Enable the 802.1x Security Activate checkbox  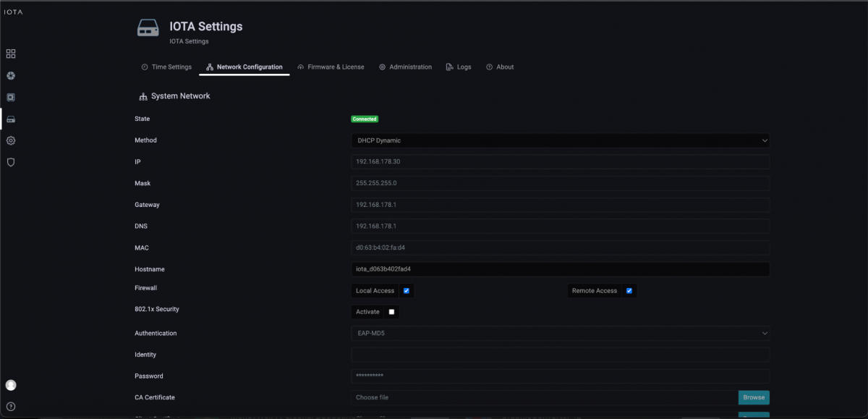tap(391, 312)
